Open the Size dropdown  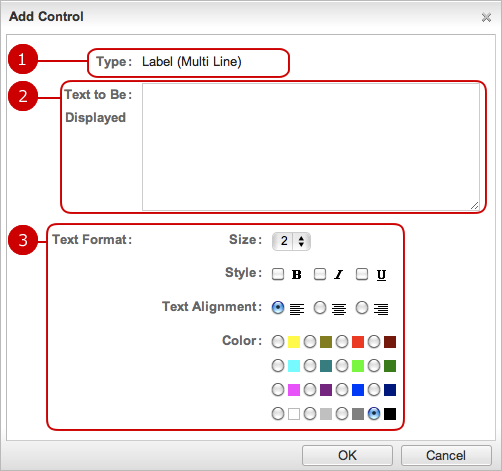291,241
